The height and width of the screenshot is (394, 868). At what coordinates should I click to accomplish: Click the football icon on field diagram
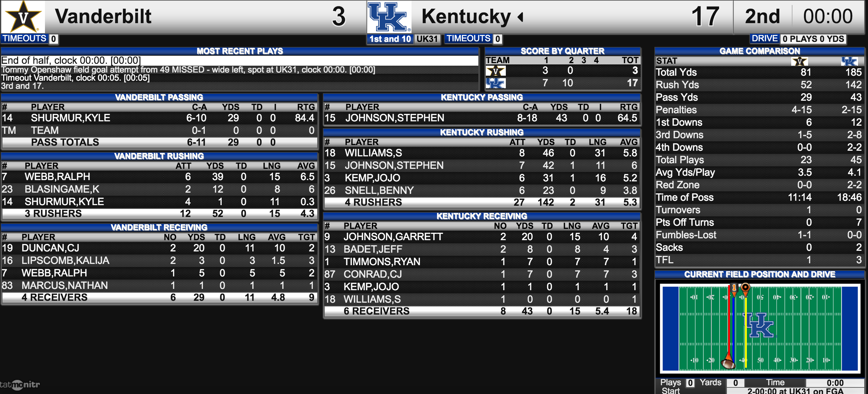point(728,364)
